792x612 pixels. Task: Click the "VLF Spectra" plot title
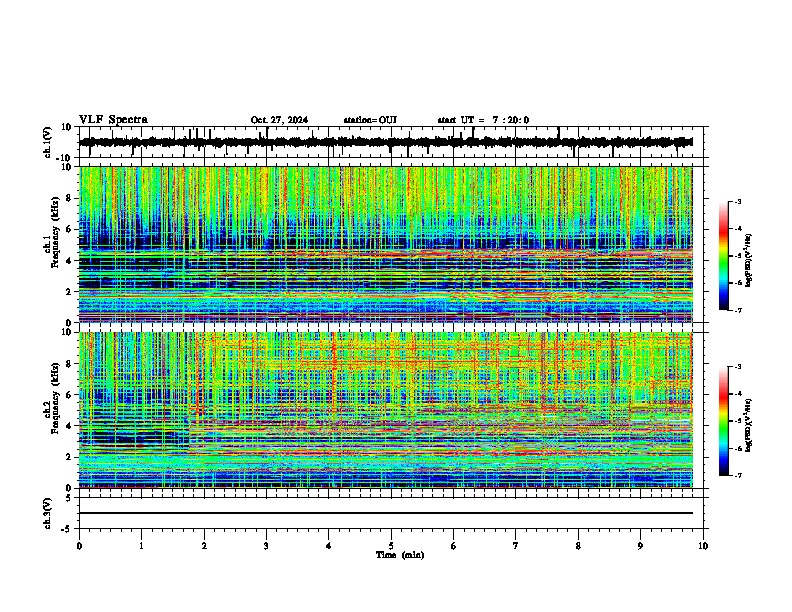tap(113, 120)
